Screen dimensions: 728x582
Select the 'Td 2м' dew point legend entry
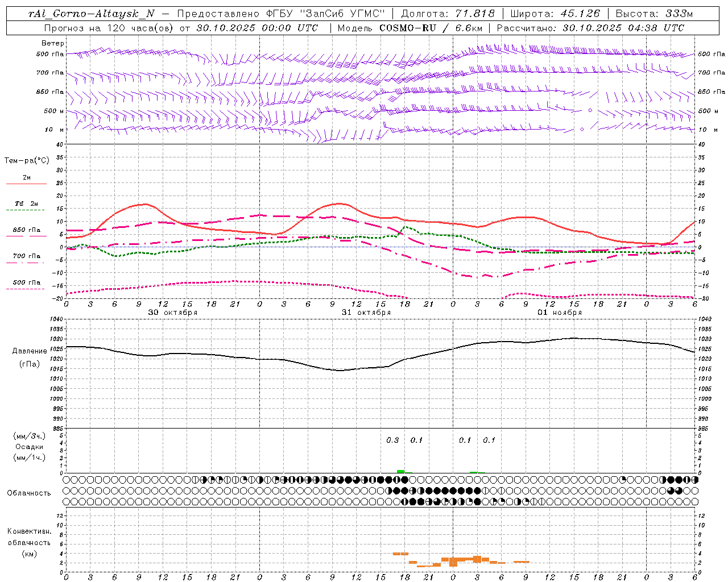point(27,203)
